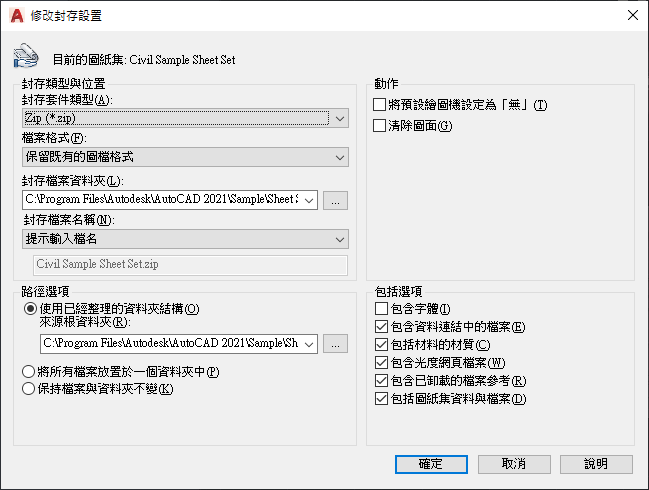This screenshot has width=649, height=490.
Task: Expand the 封存檔案資料夾 path dropdown arrow
Action: click(x=309, y=200)
